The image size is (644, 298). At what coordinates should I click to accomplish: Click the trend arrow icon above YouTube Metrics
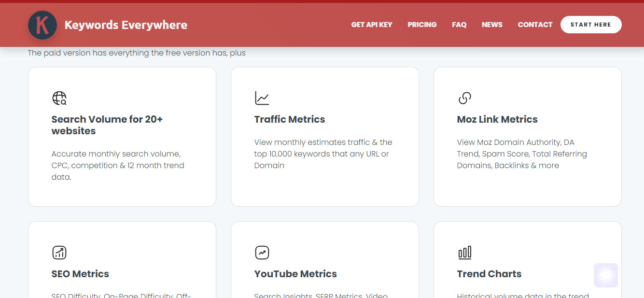click(x=262, y=253)
